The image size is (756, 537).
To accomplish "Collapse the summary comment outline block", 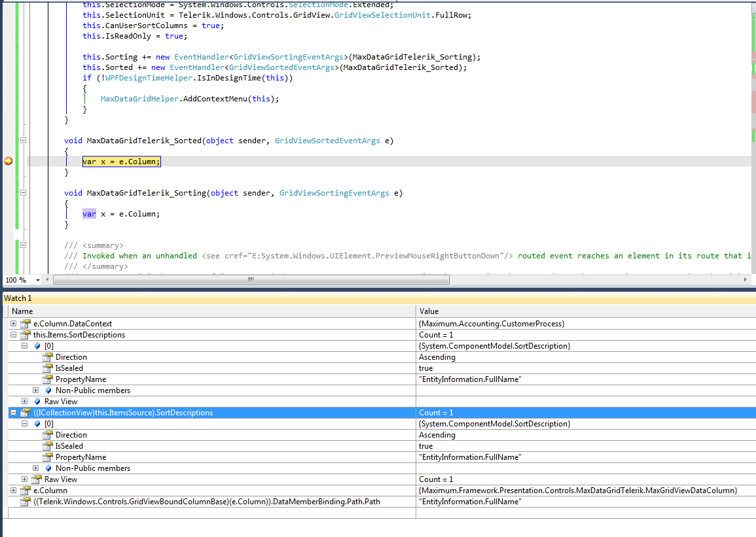I will pyautogui.click(x=23, y=245).
